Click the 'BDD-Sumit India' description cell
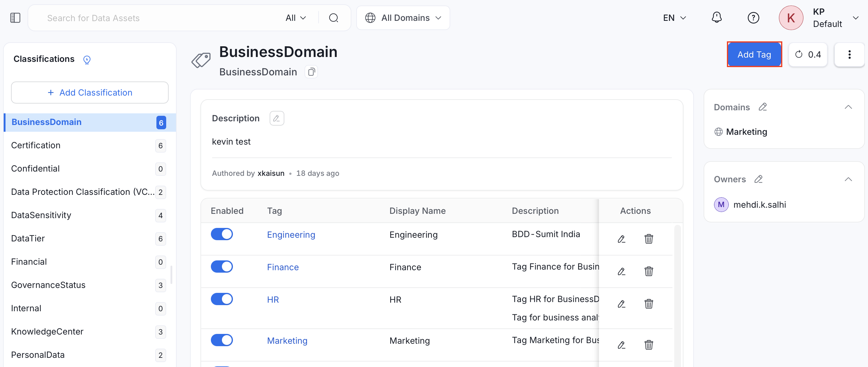Screen dimensions: 868x367 point(546,234)
